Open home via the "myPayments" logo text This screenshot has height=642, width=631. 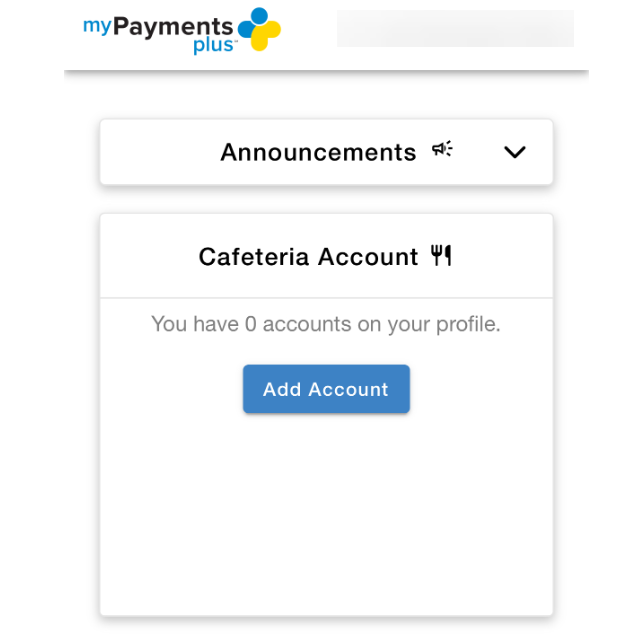[x=158, y=26]
